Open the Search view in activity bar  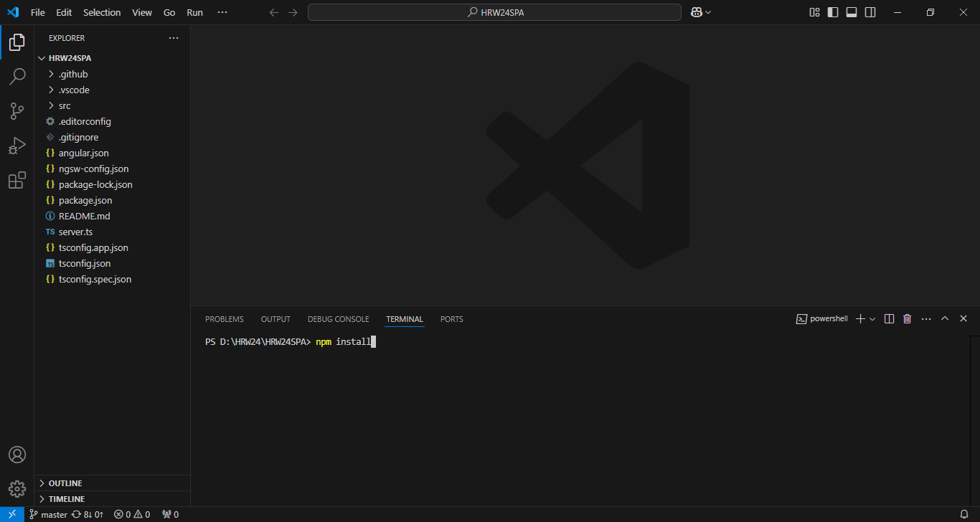[17, 76]
